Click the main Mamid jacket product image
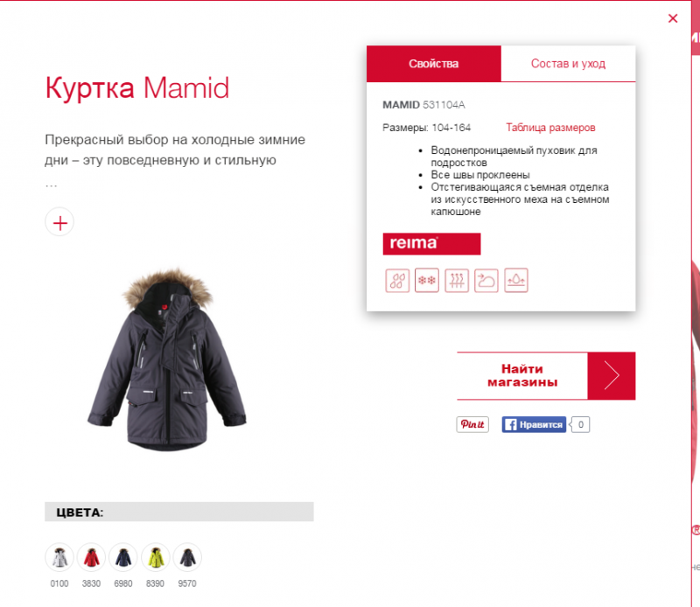 pos(166,359)
